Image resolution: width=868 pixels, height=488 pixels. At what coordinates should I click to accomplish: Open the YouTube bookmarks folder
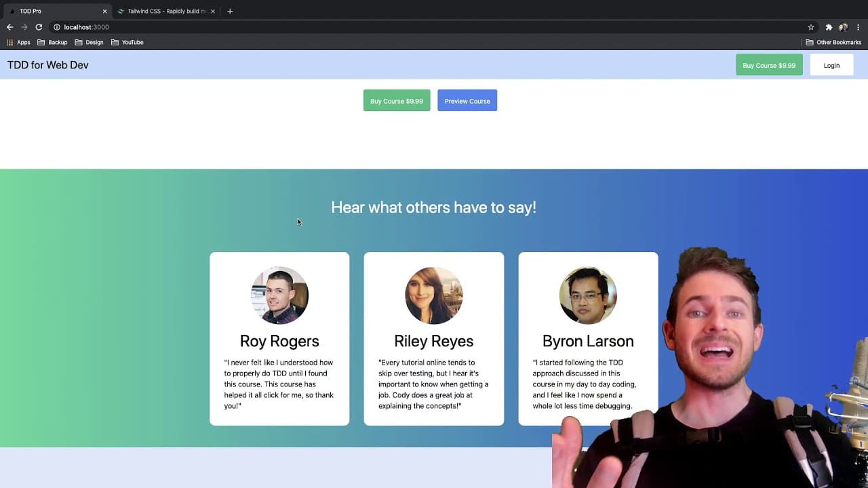[127, 42]
